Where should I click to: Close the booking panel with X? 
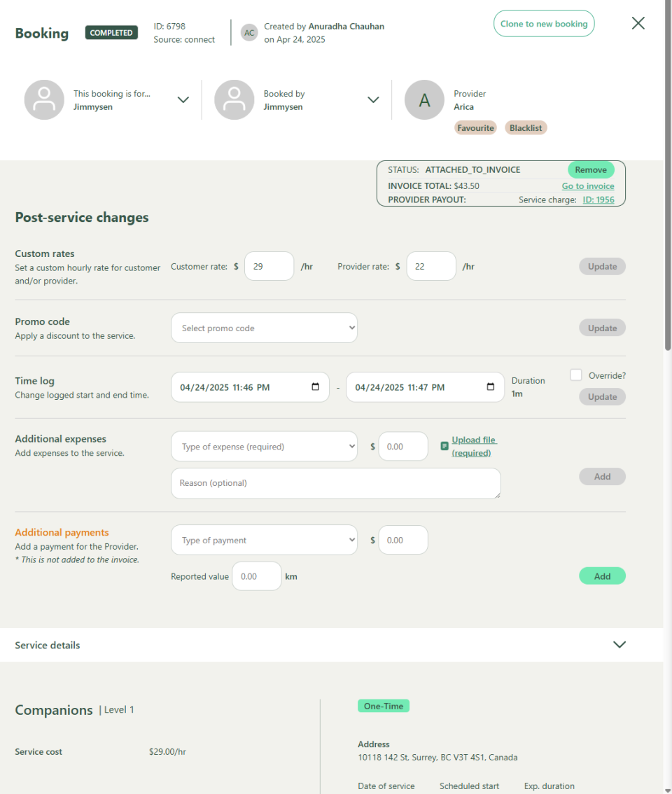click(638, 23)
